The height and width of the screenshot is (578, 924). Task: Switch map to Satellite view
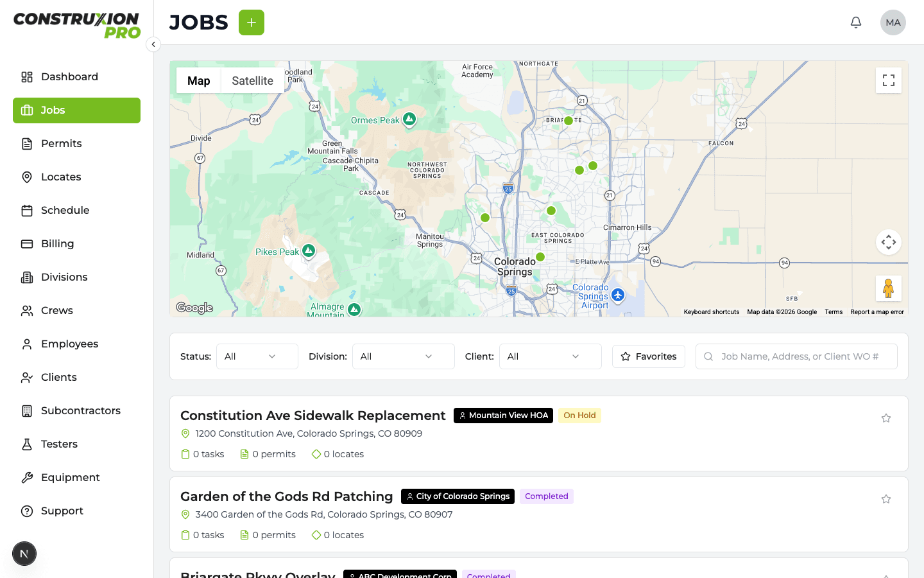[252, 81]
